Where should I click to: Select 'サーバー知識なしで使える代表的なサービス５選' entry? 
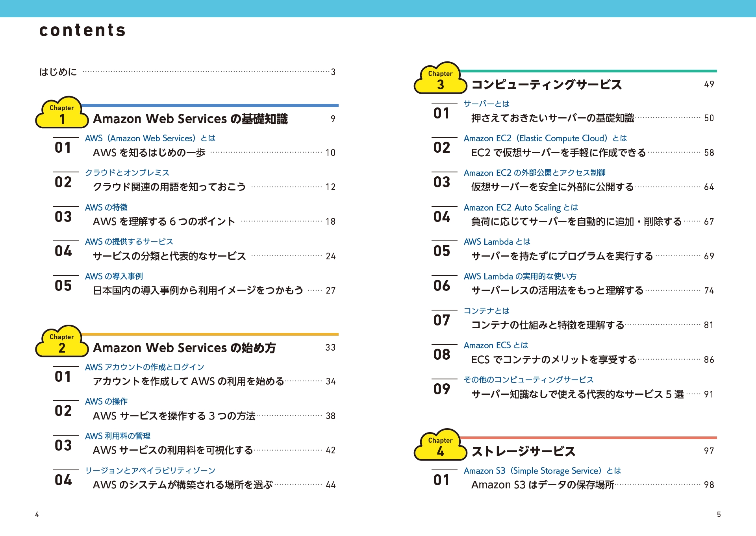(x=578, y=394)
